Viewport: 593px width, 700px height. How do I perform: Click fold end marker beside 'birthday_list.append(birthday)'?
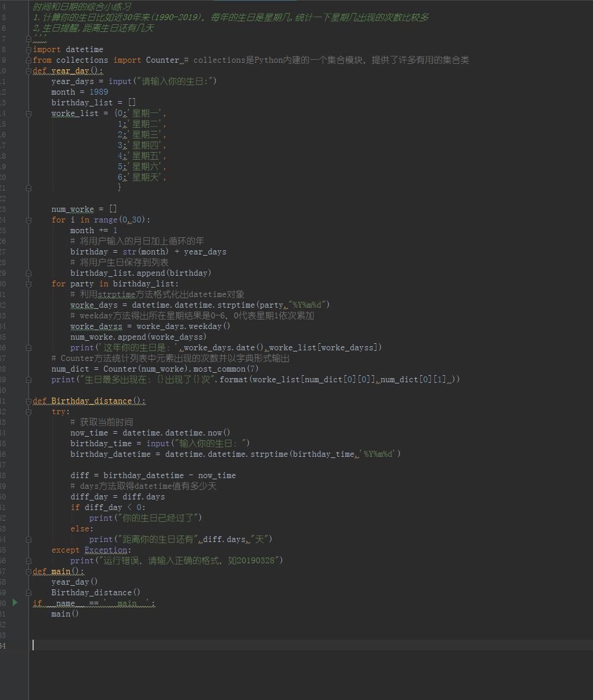click(x=28, y=273)
